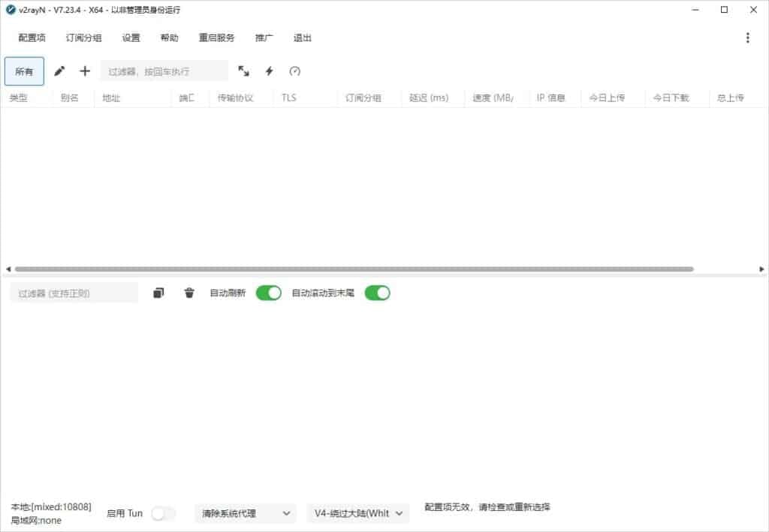Sort by the 传输协议 column header

pyautogui.click(x=235, y=98)
